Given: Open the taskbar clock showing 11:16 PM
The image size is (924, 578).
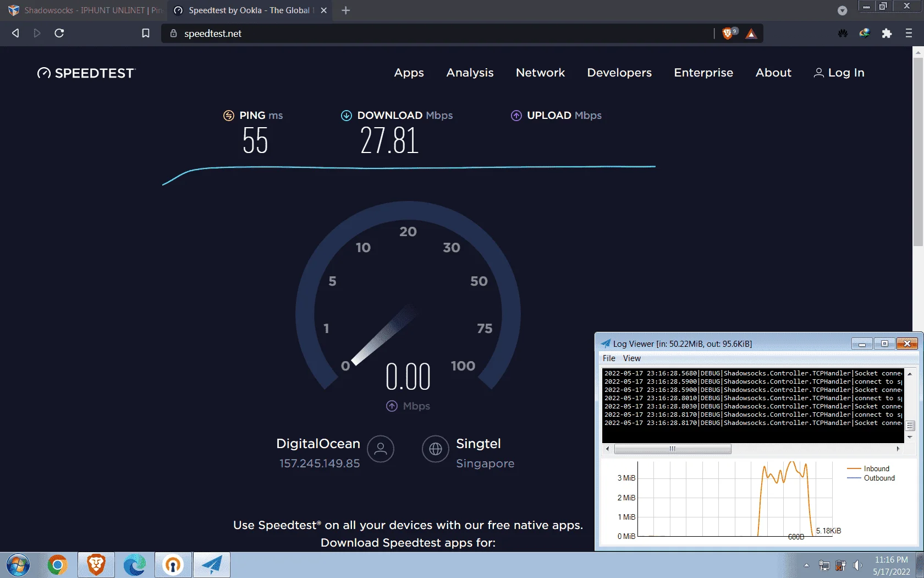Looking at the screenshot, I should (x=892, y=565).
